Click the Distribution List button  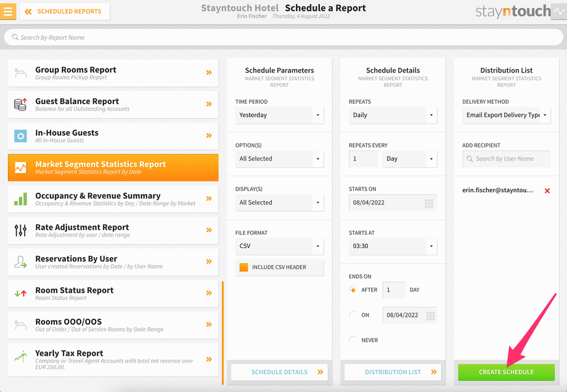coord(393,372)
